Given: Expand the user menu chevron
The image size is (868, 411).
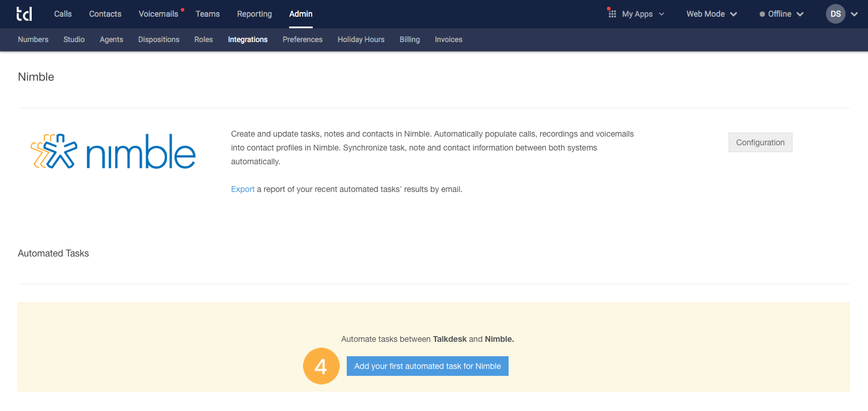Looking at the screenshot, I should pyautogui.click(x=854, y=14).
